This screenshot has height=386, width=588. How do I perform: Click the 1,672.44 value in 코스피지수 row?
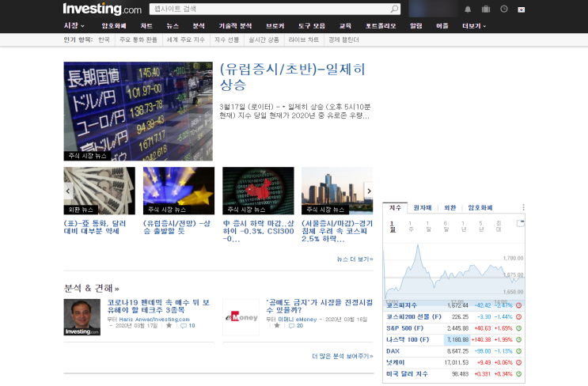pos(458,305)
